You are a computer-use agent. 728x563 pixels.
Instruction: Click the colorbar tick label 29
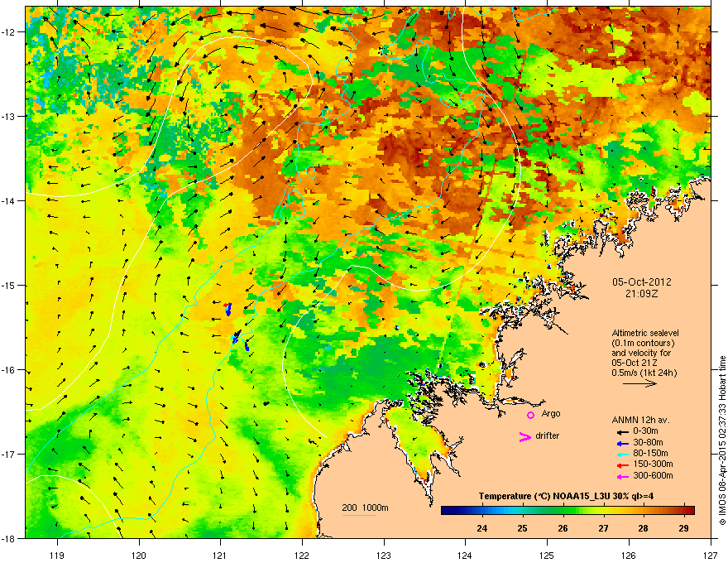tap(683, 528)
